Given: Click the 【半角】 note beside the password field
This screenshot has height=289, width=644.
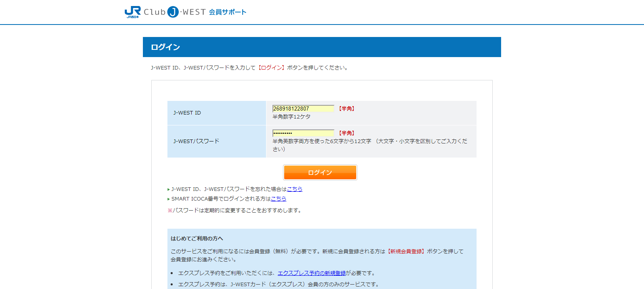Looking at the screenshot, I should (x=347, y=133).
